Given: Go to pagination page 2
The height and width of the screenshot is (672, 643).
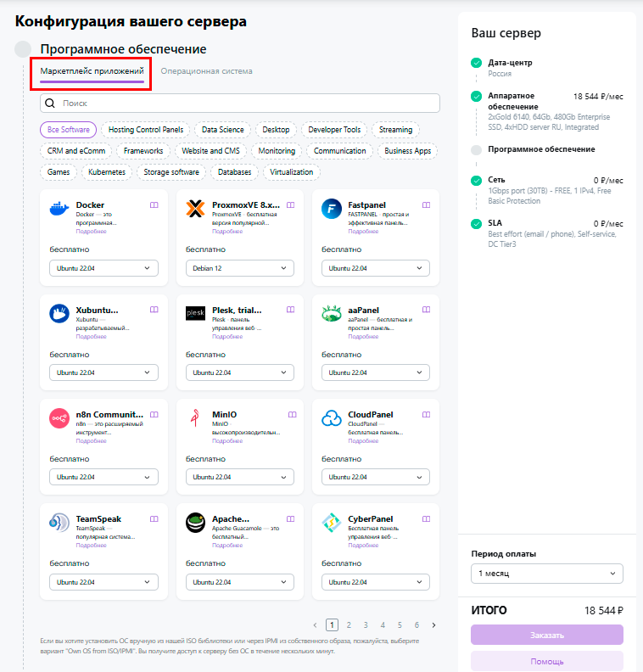Looking at the screenshot, I should 349,625.
